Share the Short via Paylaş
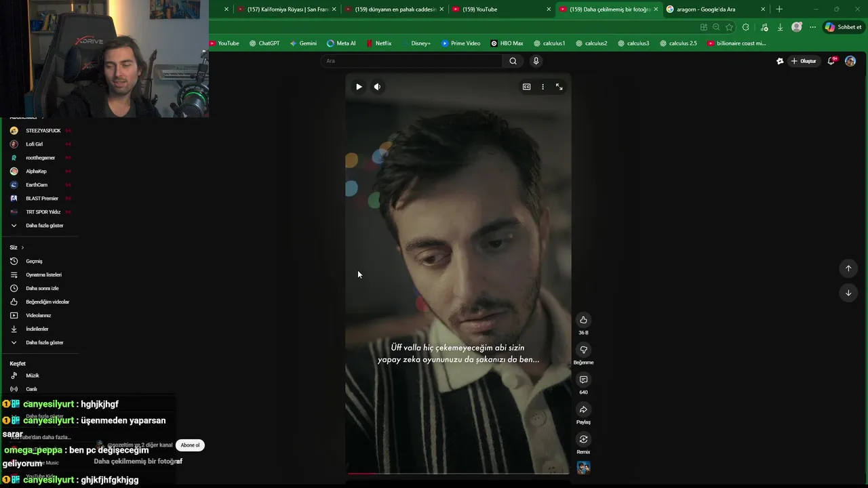The image size is (868, 488). (583, 409)
